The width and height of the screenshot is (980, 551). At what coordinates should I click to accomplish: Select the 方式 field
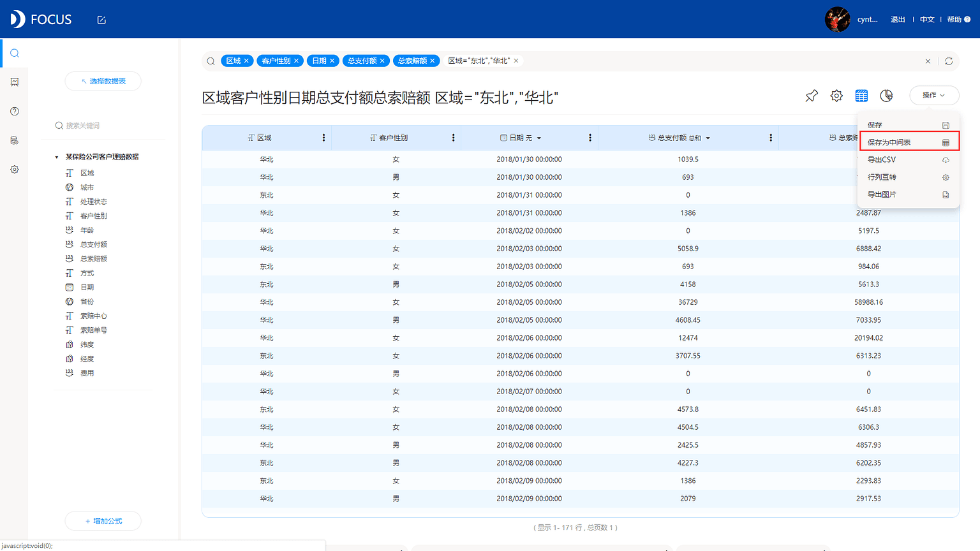click(87, 273)
